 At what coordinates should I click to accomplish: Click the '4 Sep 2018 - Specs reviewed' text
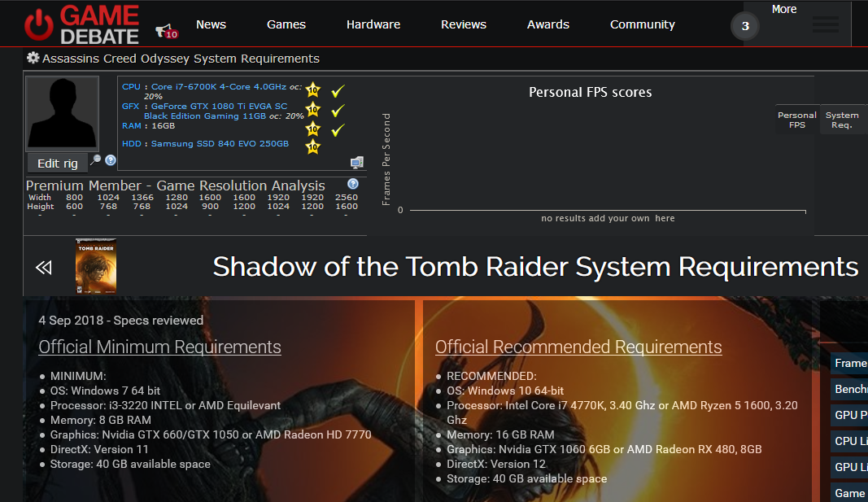pyautogui.click(x=120, y=321)
